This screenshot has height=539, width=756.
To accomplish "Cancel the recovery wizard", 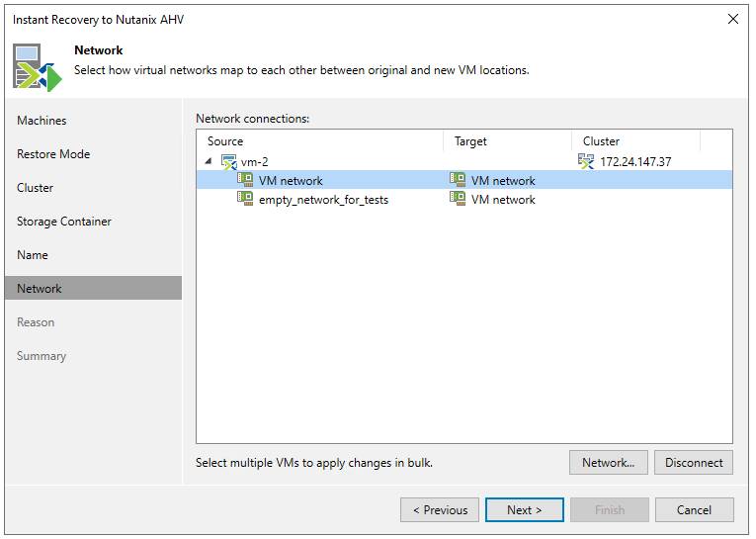I will pos(695,510).
